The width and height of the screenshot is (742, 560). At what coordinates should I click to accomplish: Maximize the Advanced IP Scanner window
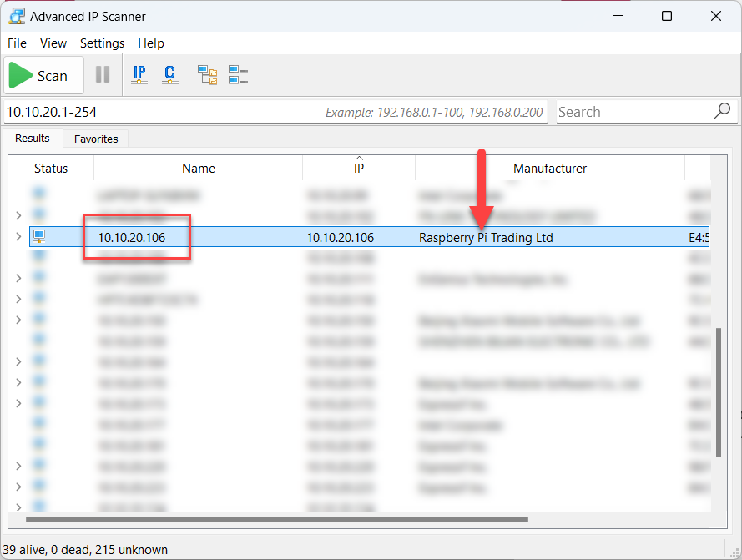pos(667,16)
